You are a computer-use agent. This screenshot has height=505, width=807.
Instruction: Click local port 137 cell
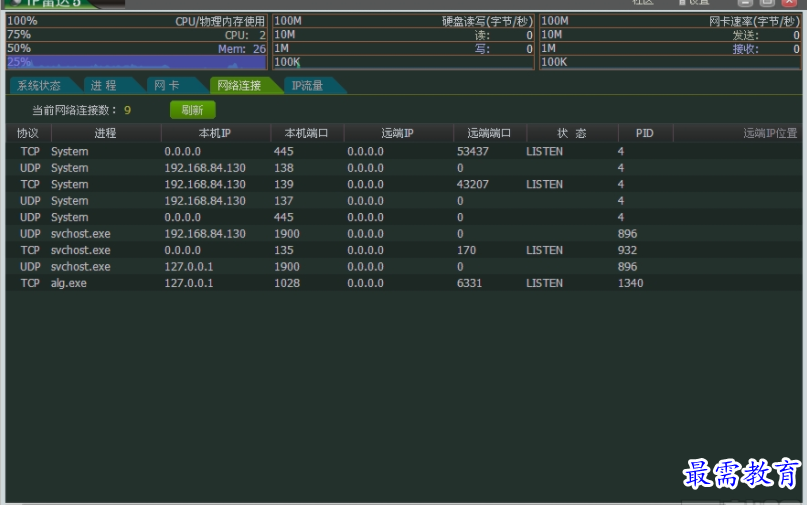284,201
